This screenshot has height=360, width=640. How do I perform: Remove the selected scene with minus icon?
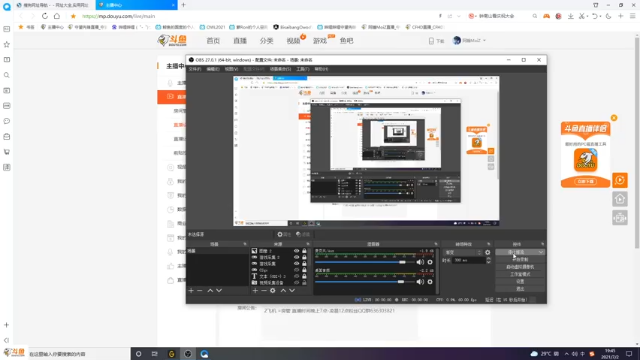click(200, 291)
